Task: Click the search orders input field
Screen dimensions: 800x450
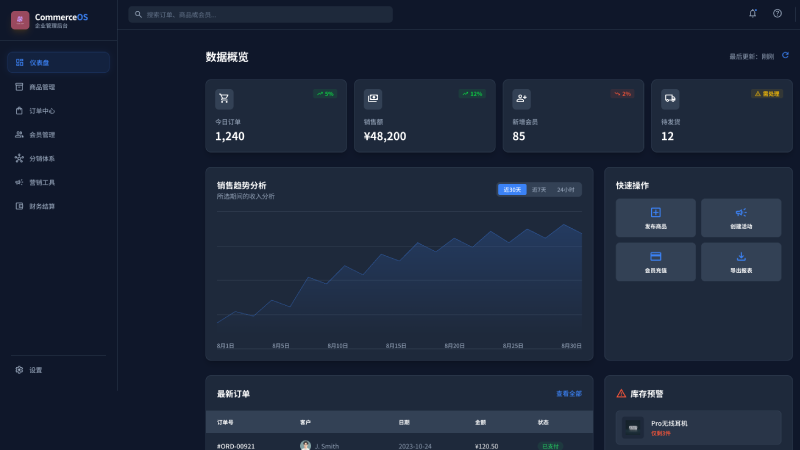Action: [260, 14]
